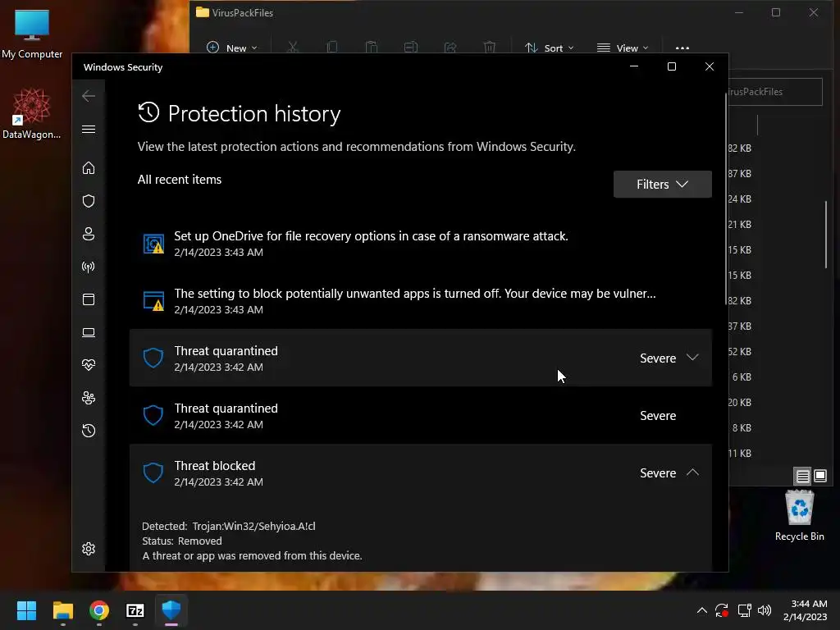840x630 pixels.
Task: Click the Status: Removed line
Action: tap(182, 541)
